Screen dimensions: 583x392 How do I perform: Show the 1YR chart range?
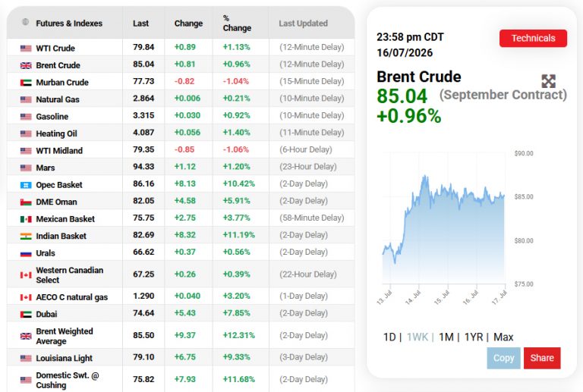coord(474,337)
